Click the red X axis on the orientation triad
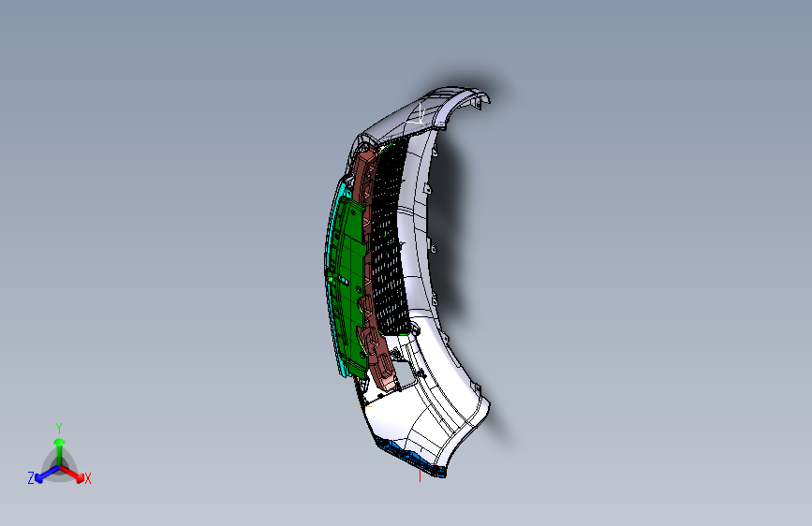The image size is (812, 526). [72, 473]
